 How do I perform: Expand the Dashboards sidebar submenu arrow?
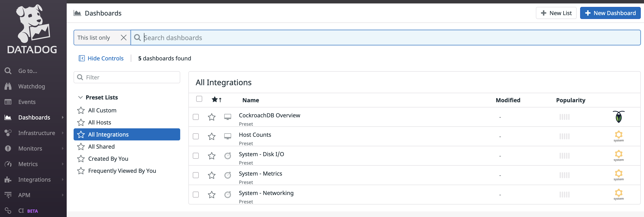click(63, 117)
